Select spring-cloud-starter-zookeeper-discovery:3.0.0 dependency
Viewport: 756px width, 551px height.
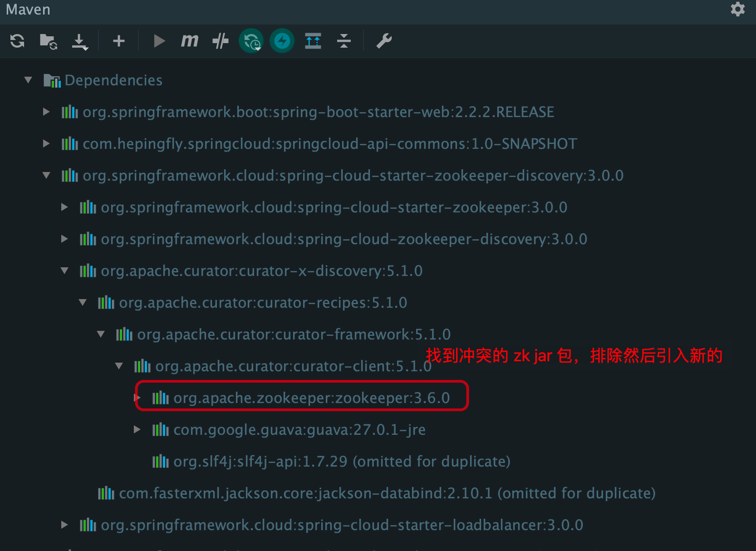tap(353, 176)
